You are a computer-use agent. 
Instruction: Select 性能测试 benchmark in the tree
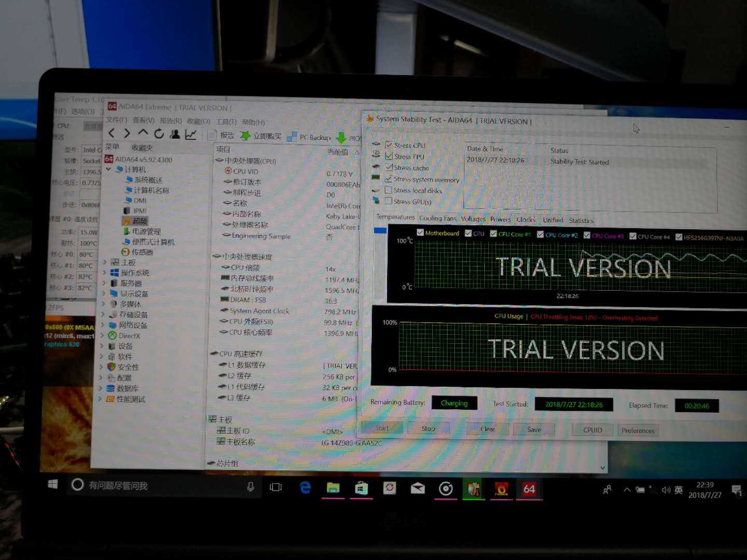[126, 399]
